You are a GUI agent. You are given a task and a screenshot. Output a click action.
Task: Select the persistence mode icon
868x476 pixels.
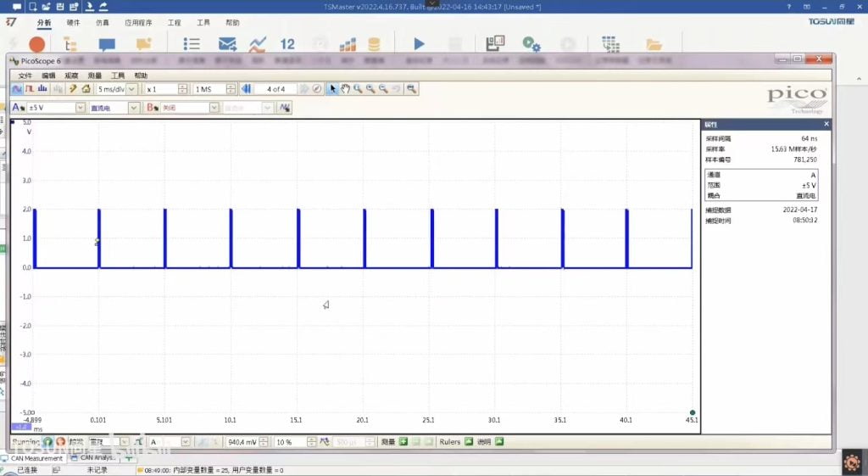(30, 89)
